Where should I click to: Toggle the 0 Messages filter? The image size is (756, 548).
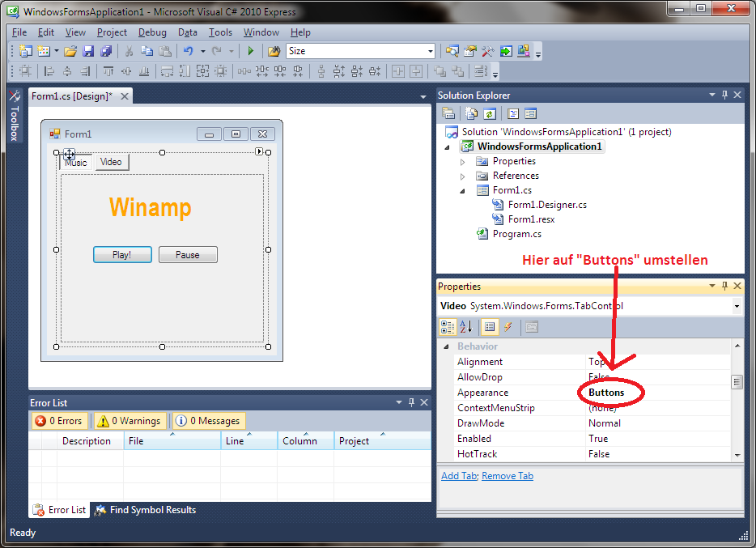[x=210, y=421]
